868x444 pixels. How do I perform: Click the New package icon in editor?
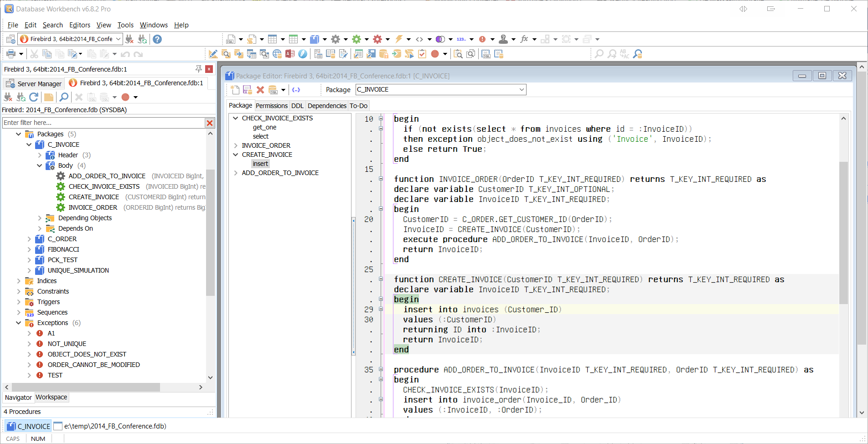(235, 90)
